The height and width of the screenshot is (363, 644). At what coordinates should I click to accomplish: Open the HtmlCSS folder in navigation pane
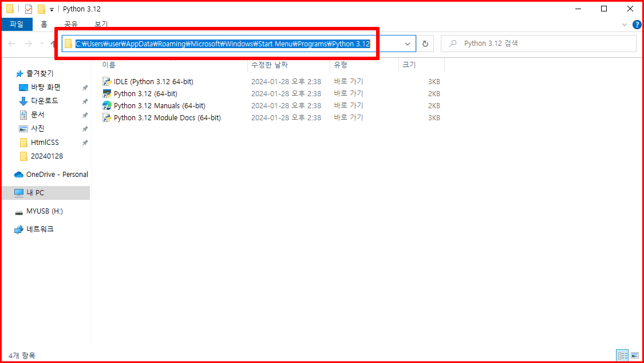(45, 143)
